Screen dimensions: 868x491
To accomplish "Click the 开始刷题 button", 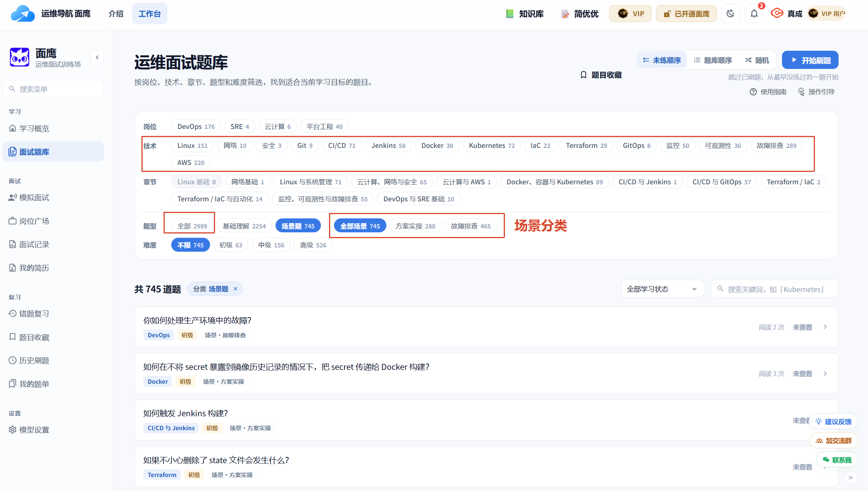I will [810, 60].
